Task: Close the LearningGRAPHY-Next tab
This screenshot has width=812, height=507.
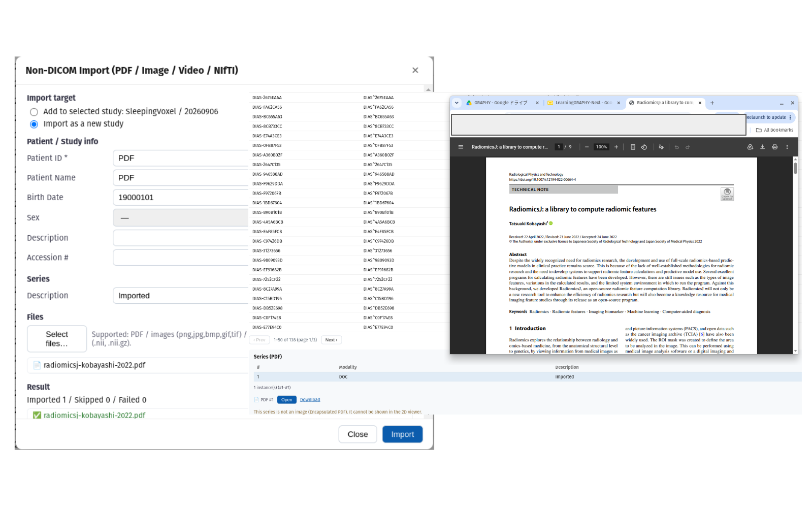Action: pos(619,103)
